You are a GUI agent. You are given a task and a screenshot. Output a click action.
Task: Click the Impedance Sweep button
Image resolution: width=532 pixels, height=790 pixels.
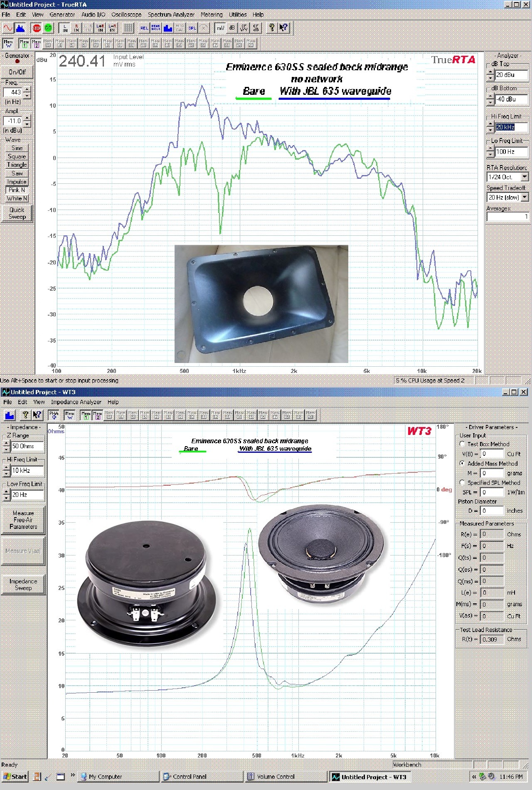click(x=23, y=585)
